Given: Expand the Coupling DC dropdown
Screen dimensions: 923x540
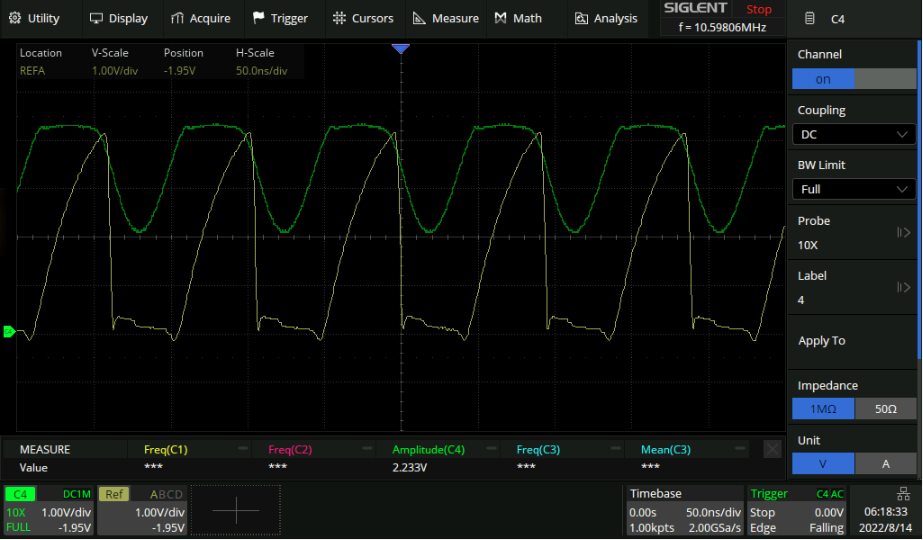Looking at the screenshot, I should (854, 134).
